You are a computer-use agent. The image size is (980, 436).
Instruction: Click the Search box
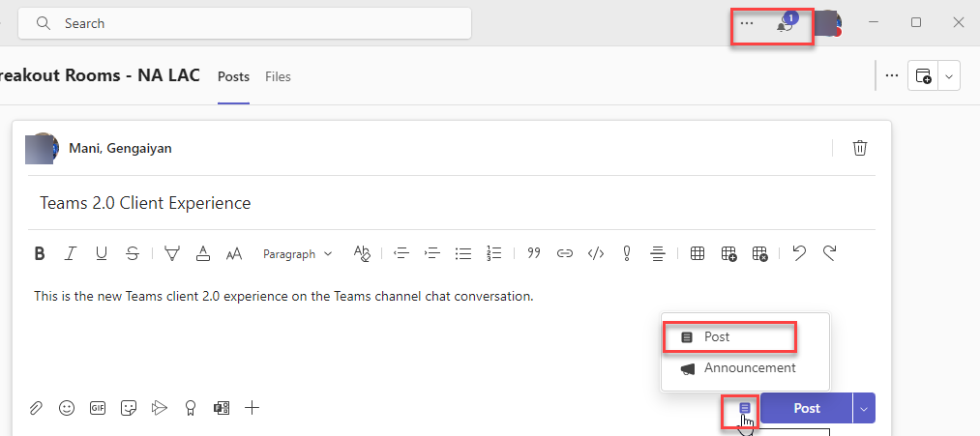[245, 23]
